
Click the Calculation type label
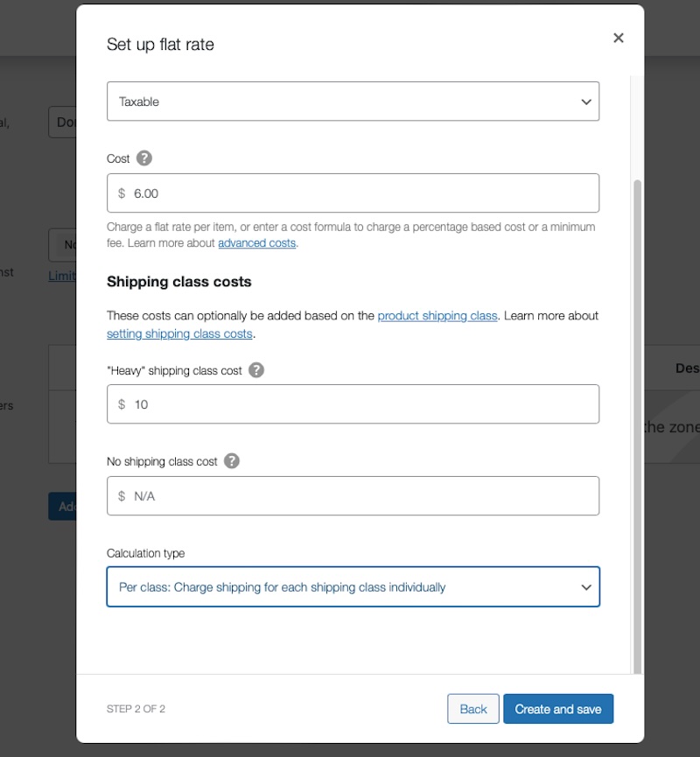click(x=145, y=553)
